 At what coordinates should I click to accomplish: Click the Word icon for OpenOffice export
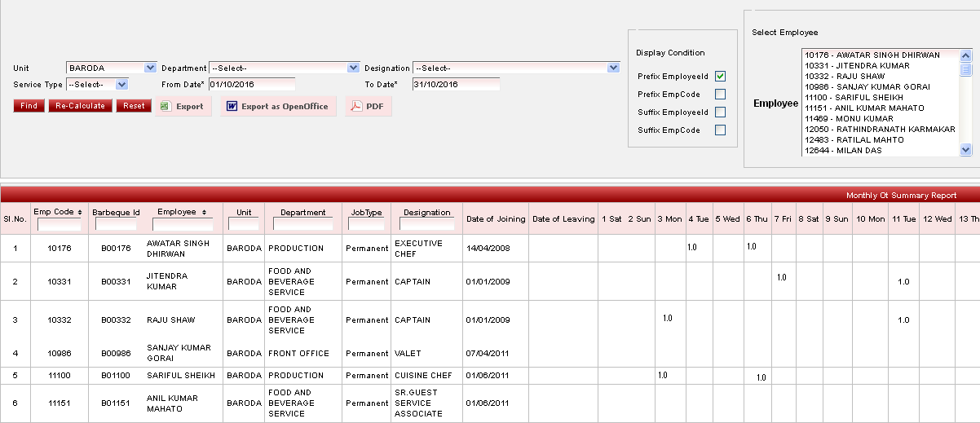[232, 106]
